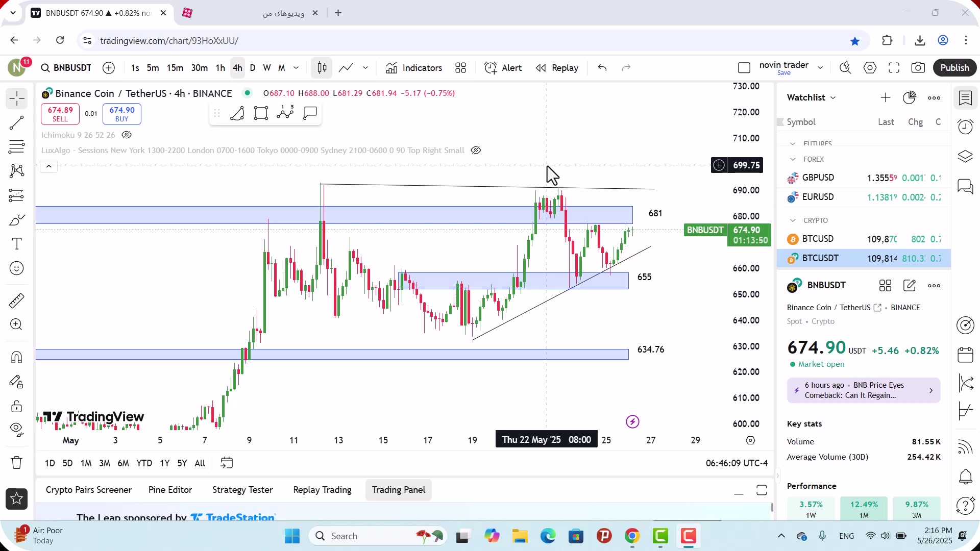The image size is (980, 551).
Task: Enter fullscreen mode
Action: [894, 68]
